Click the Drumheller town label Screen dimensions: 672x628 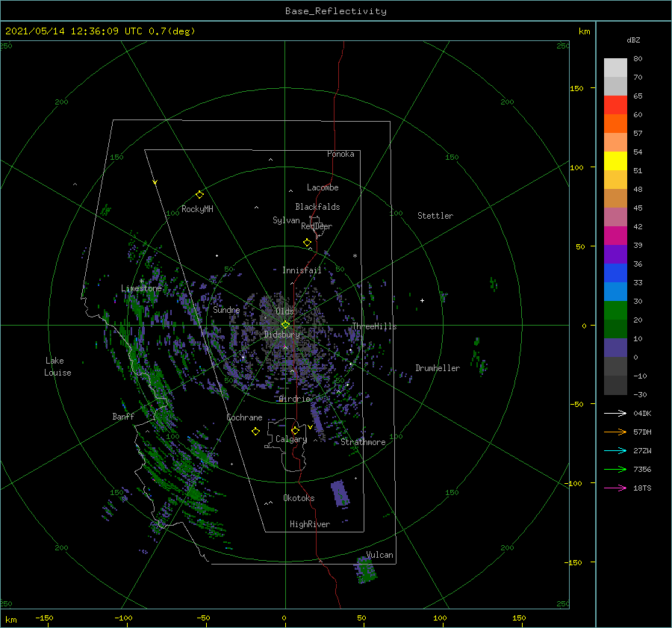[x=438, y=368]
